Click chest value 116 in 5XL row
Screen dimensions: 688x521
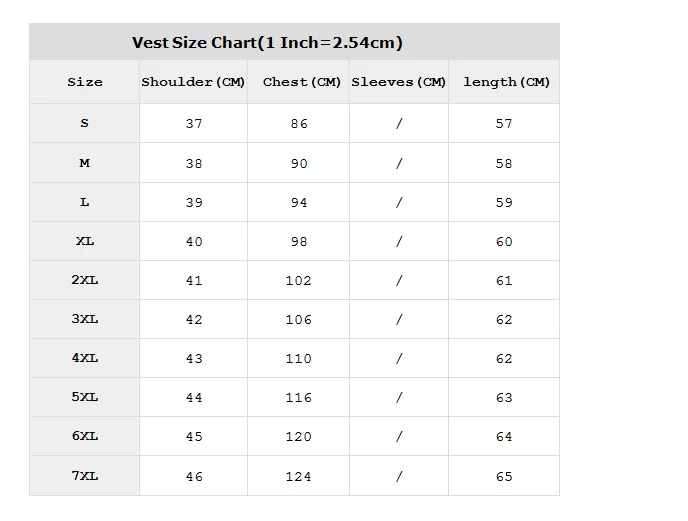coord(299,398)
